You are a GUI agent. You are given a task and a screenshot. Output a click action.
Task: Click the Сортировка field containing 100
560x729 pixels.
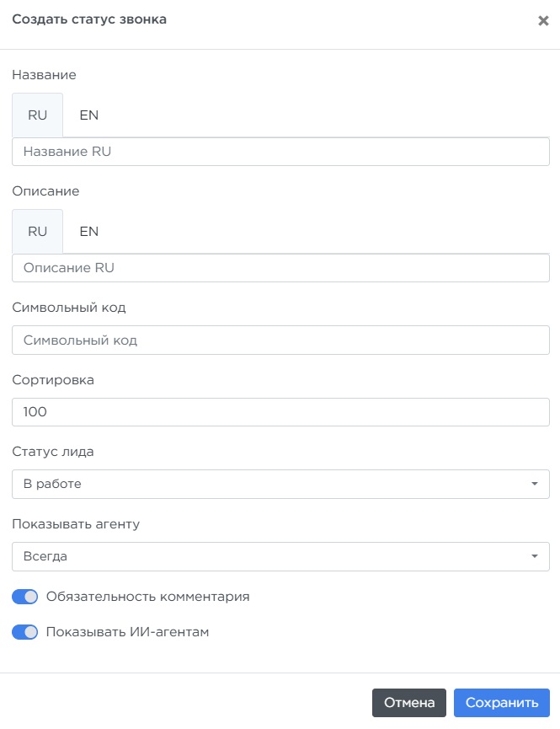[280, 412]
